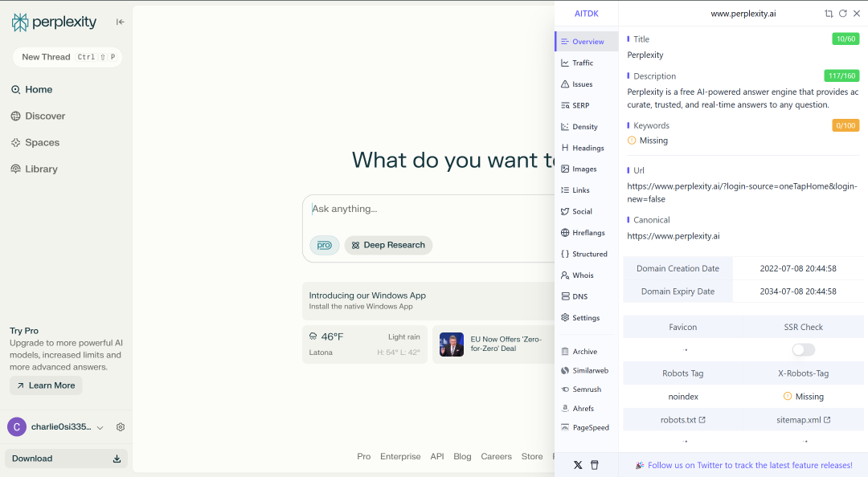Click the Domain Expiry Date value
Viewport: 868px width, 477px height.
(798, 291)
